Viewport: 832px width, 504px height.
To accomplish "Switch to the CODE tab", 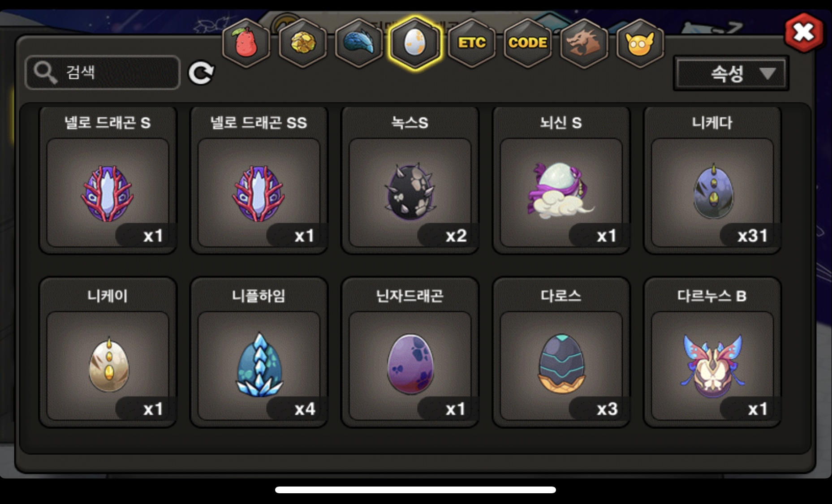I will (x=528, y=43).
